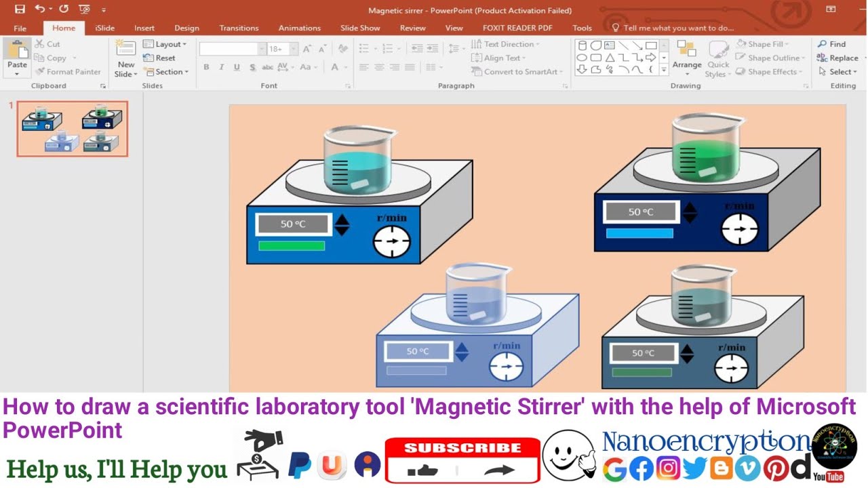This screenshot has width=868, height=488.
Task: Switch to the iSlide tab
Action: click(x=105, y=28)
